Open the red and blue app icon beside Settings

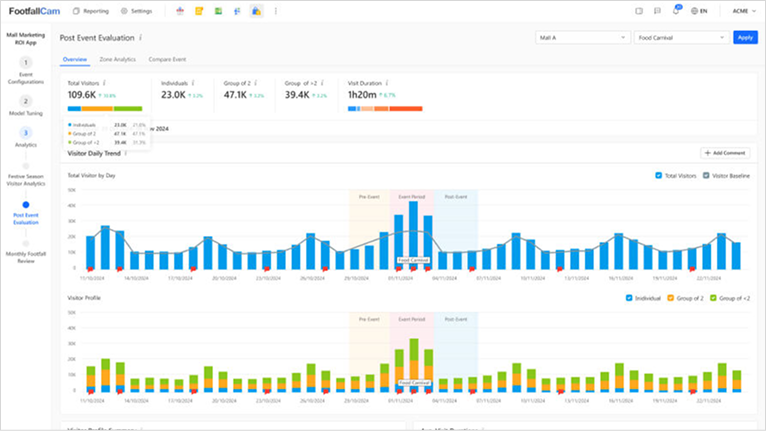tap(180, 11)
